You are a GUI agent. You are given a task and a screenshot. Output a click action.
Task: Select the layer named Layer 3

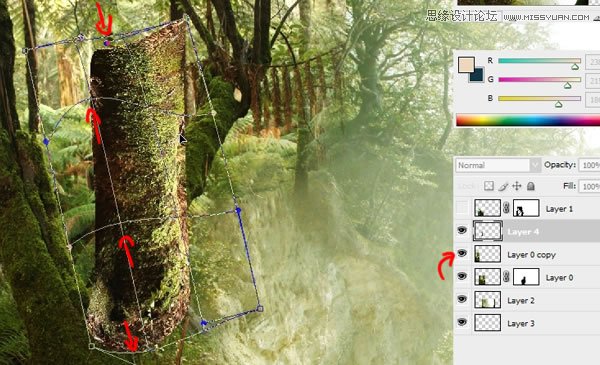(520, 324)
